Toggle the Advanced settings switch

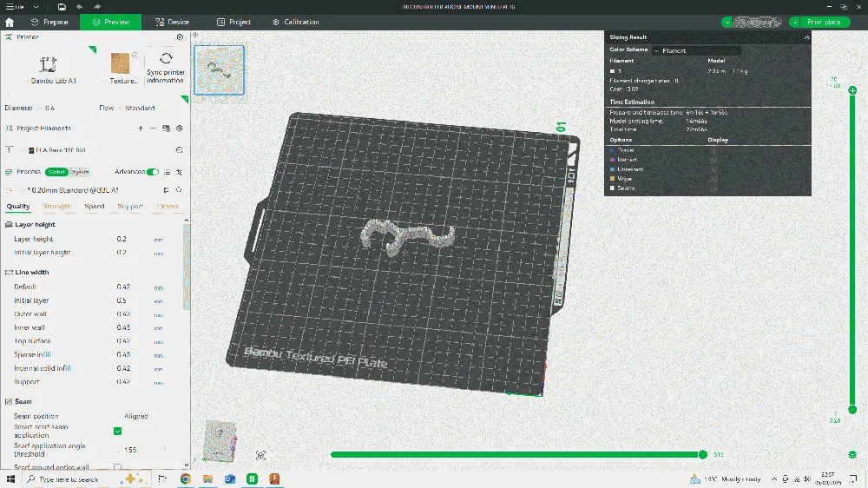pyautogui.click(x=153, y=172)
